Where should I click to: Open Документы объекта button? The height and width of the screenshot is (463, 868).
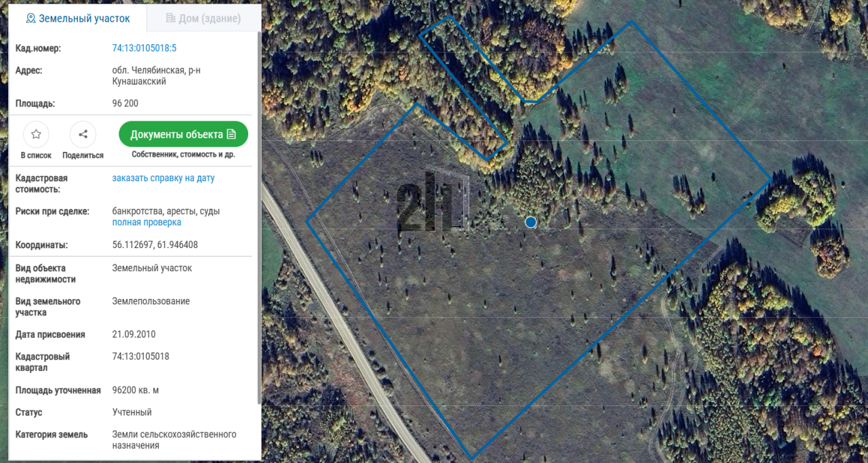[183, 134]
